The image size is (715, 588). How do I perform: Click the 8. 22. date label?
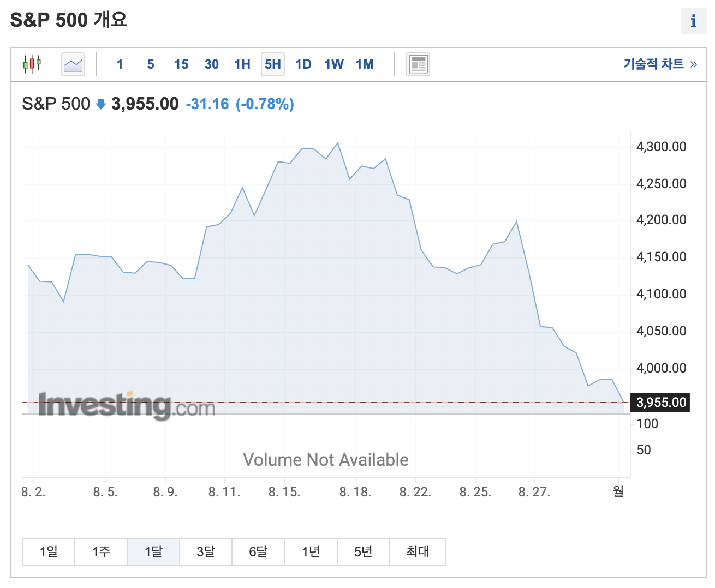(415, 492)
